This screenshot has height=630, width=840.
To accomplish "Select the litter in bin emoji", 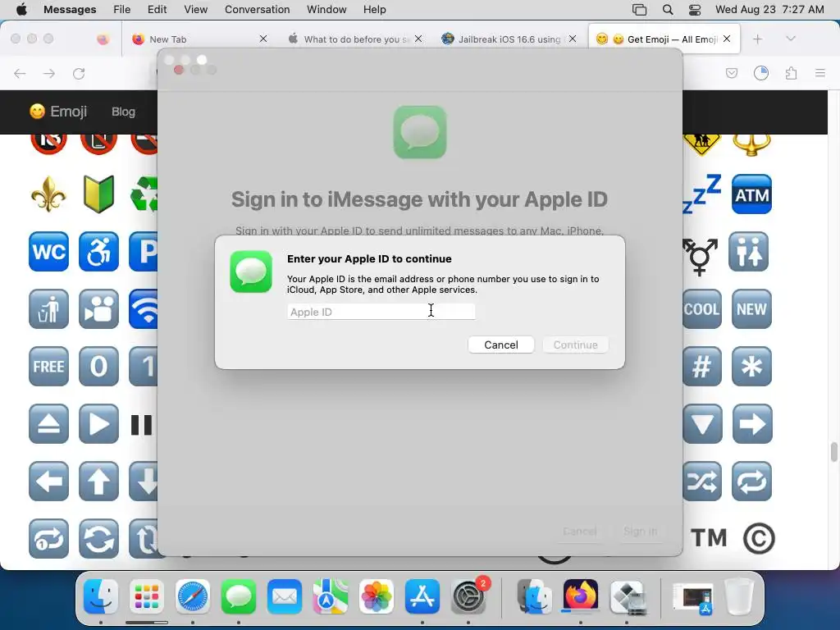I will [x=48, y=309].
